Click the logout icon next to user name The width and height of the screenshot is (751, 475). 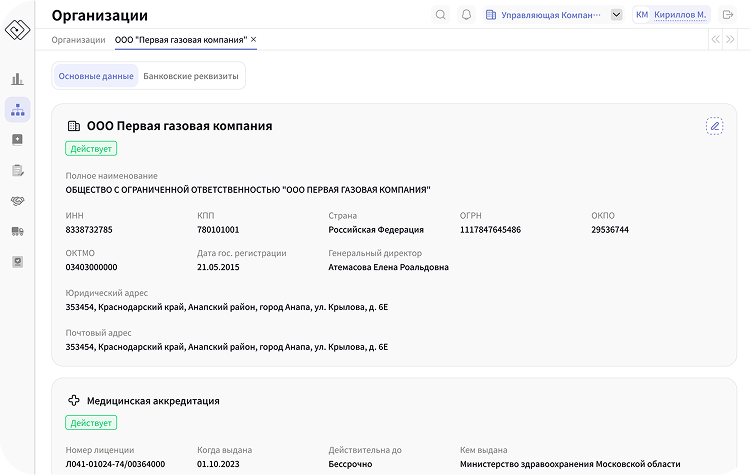click(728, 15)
